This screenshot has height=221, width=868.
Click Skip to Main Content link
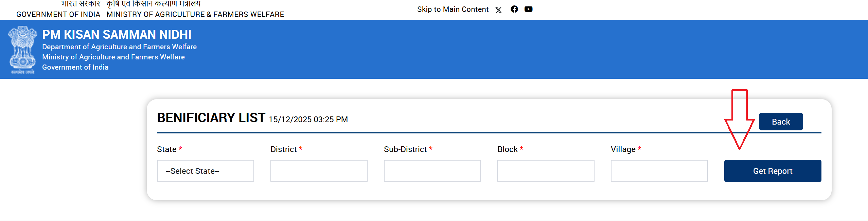point(453,10)
